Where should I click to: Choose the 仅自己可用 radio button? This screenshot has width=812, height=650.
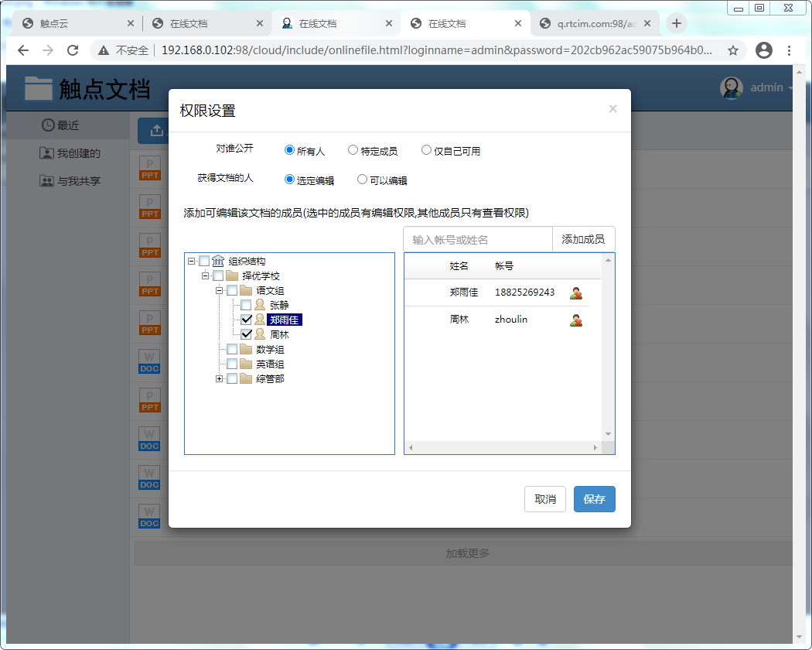[x=426, y=150]
